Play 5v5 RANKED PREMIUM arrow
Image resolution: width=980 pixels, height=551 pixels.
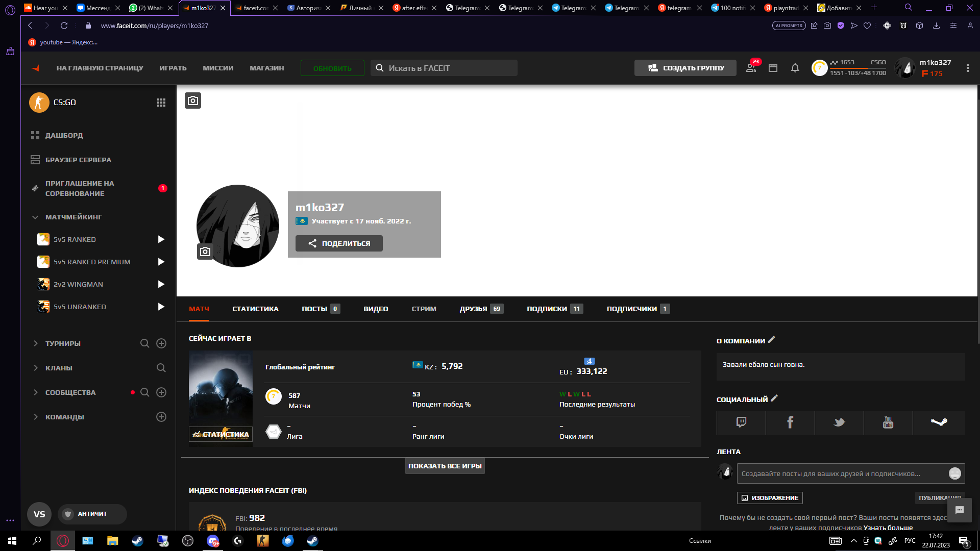161,262
